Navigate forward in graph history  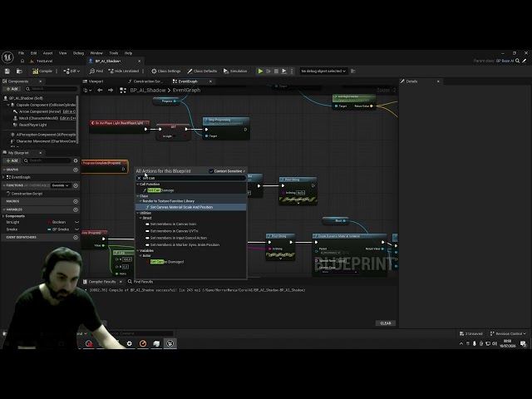(111, 91)
